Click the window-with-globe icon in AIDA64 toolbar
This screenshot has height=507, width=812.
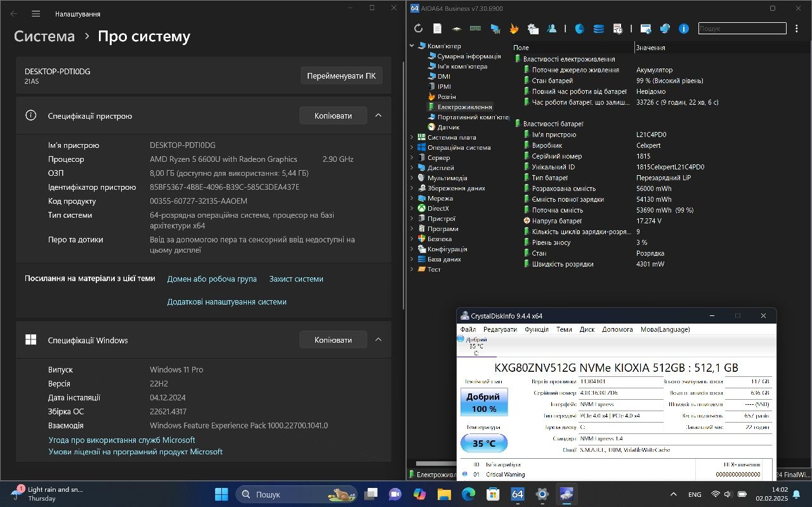646,29
